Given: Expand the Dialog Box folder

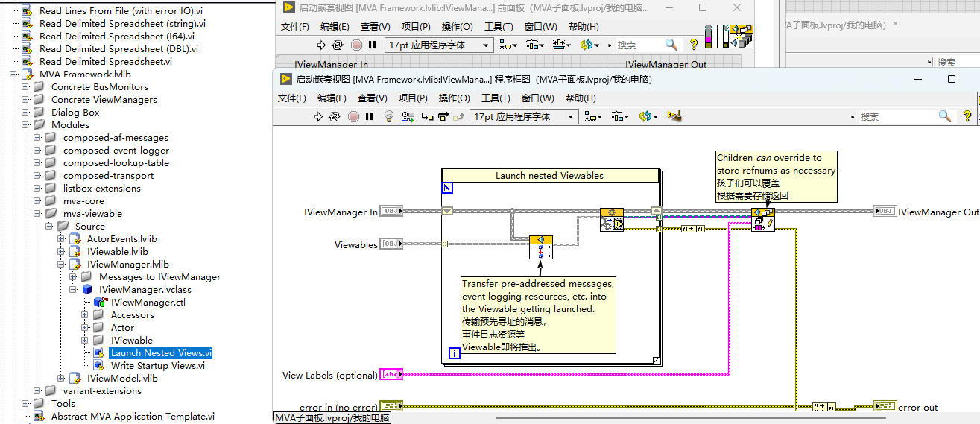Looking at the screenshot, I should [x=25, y=112].
